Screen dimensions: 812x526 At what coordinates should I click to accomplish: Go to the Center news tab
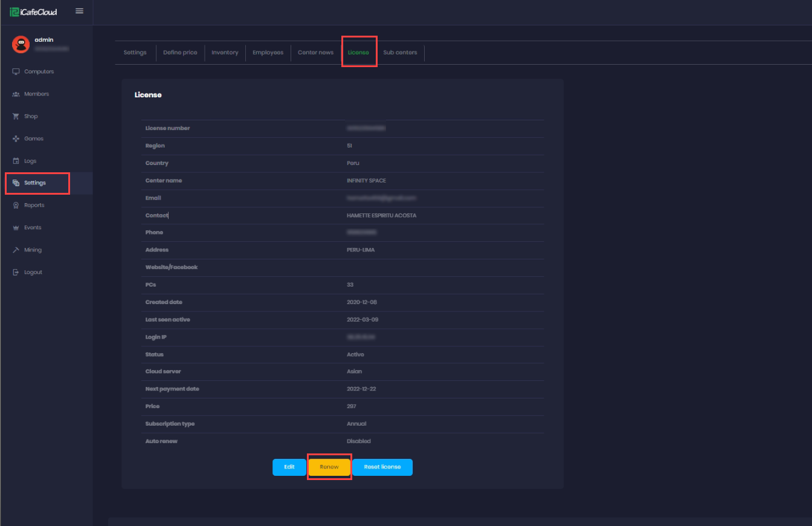point(315,53)
